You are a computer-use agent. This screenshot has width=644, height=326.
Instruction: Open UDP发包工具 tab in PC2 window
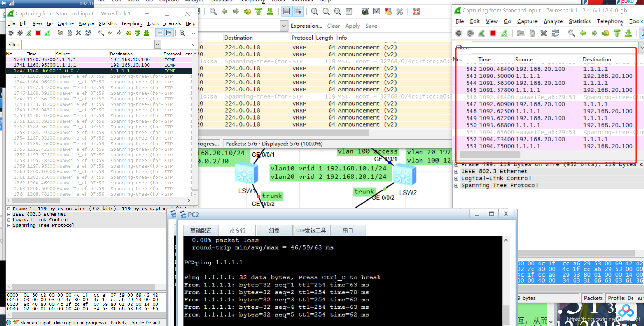(x=311, y=231)
